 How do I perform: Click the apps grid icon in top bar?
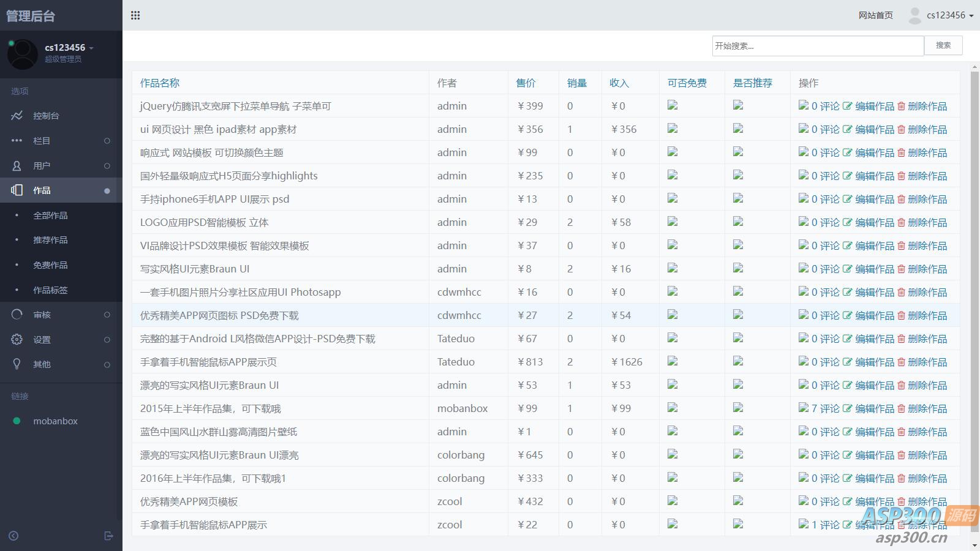(x=135, y=15)
